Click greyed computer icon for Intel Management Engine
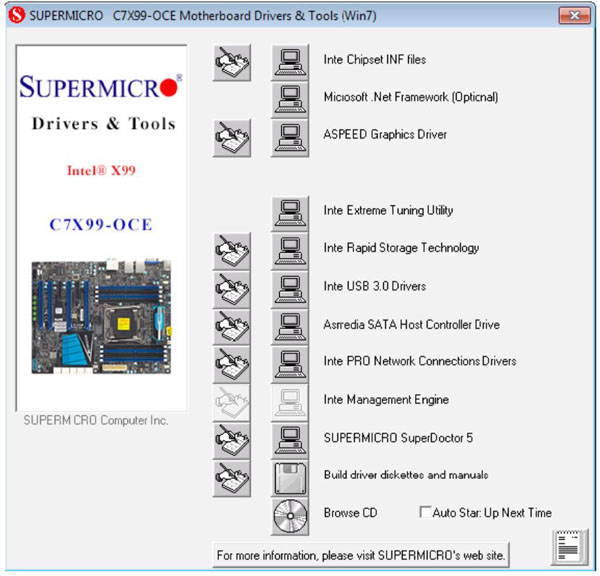The image size is (600, 576). click(x=290, y=403)
